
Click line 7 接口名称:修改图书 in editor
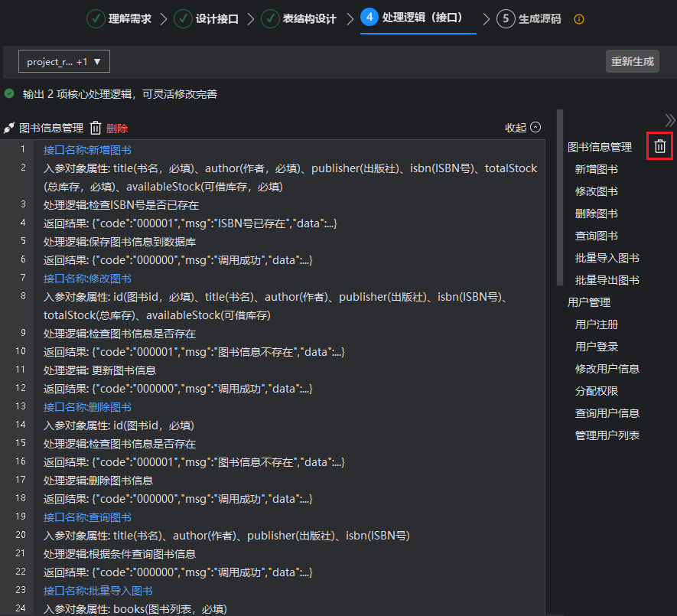click(x=87, y=279)
